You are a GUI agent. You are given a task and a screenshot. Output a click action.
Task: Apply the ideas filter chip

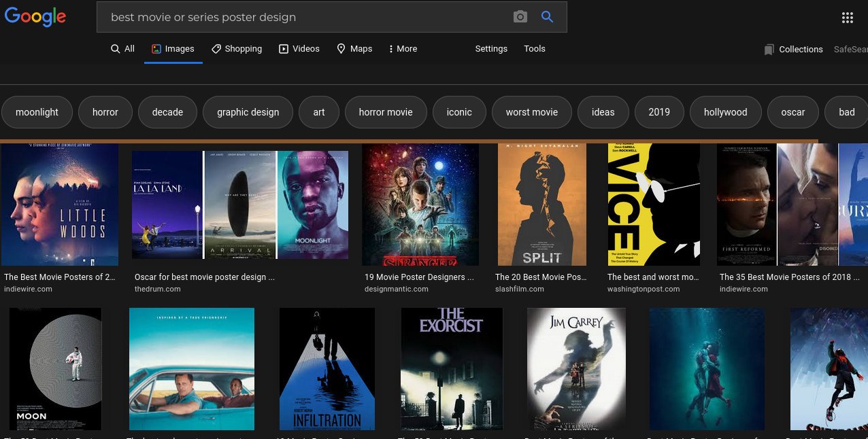click(603, 112)
